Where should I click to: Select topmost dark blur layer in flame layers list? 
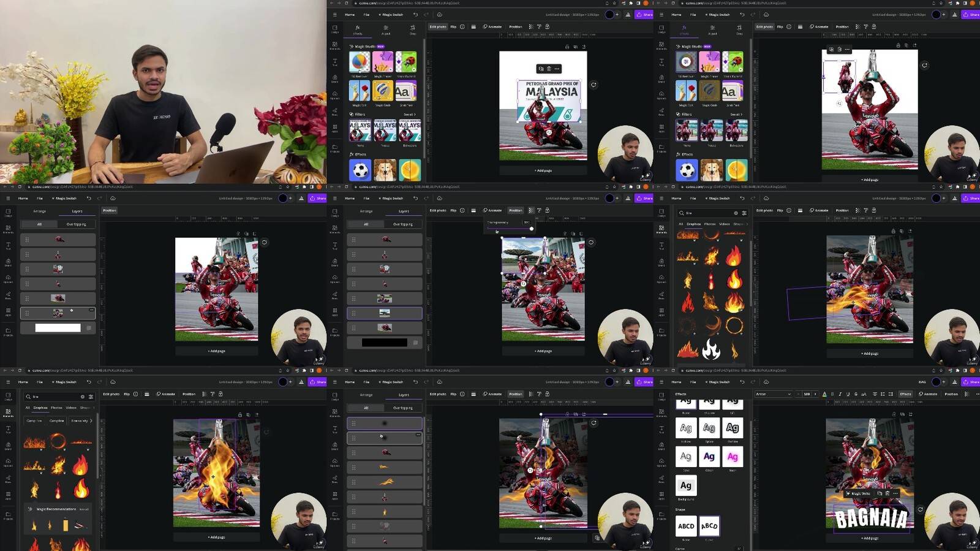pyautogui.click(x=384, y=423)
